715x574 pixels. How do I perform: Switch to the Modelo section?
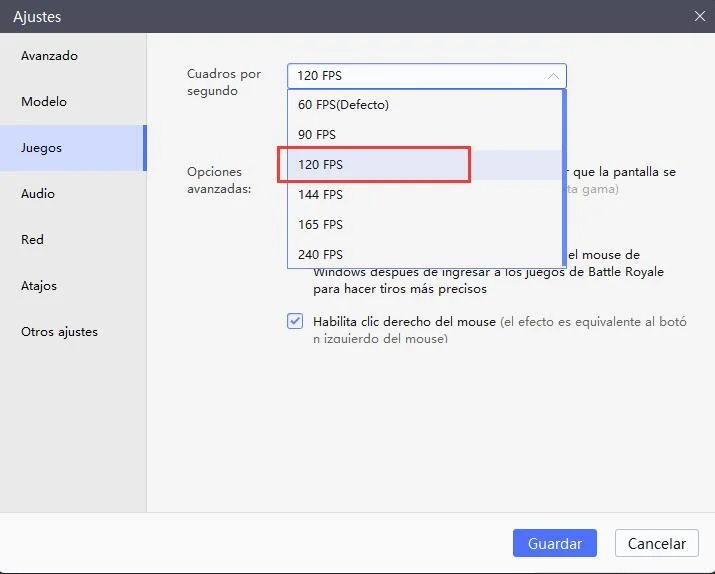pyautogui.click(x=73, y=102)
